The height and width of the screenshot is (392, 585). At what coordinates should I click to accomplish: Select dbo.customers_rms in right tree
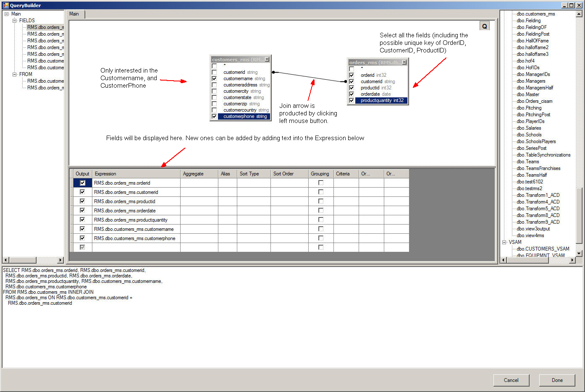point(535,14)
